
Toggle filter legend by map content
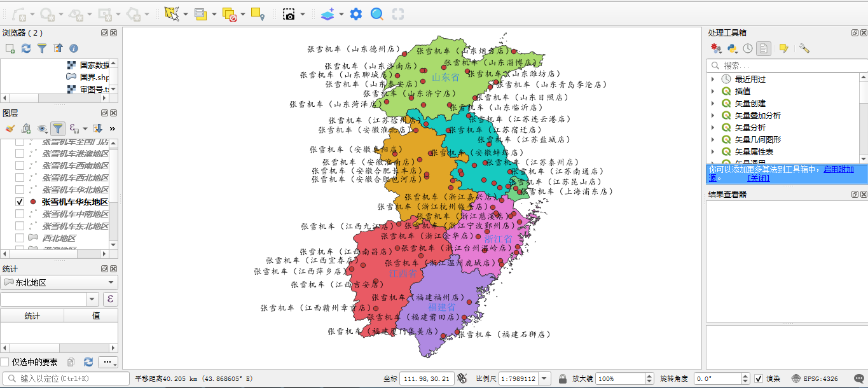point(58,128)
